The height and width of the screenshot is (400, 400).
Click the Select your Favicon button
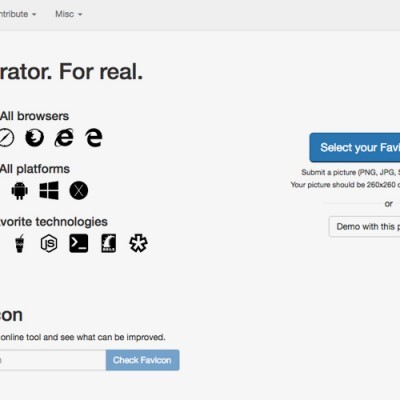click(x=355, y=147)
